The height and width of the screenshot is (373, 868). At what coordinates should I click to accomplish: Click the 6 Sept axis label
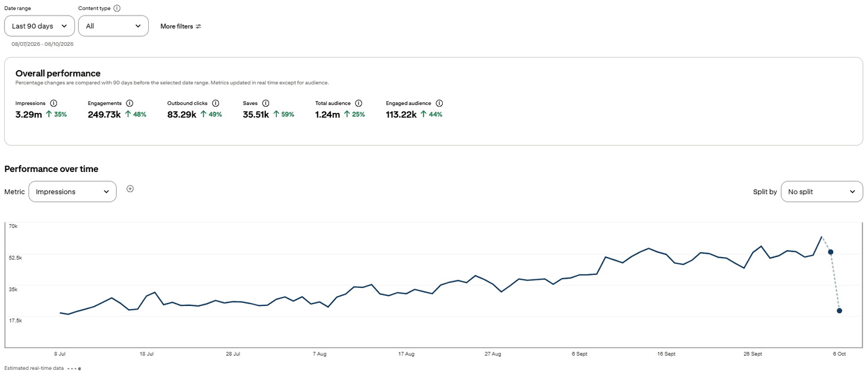coord(579,354)
